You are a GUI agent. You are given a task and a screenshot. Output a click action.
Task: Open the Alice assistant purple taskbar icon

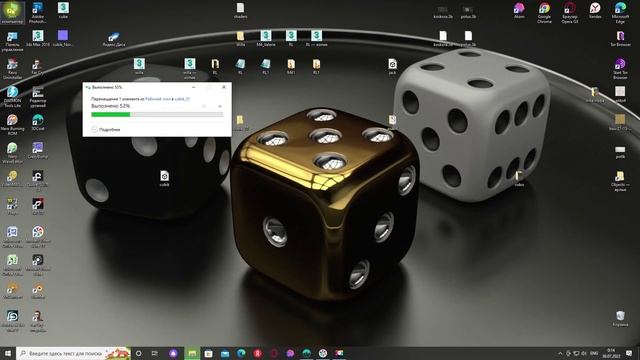173,353
